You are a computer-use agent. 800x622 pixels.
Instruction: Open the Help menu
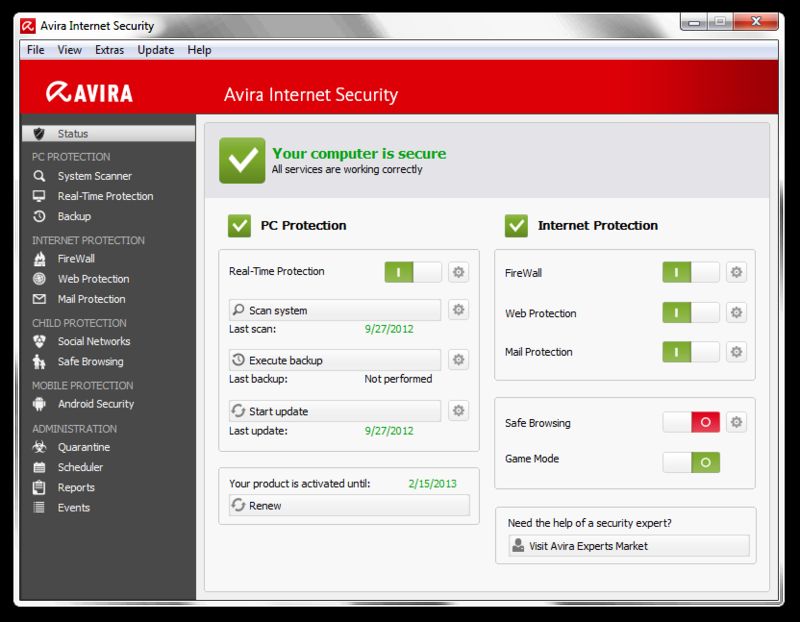pos(199,50)
